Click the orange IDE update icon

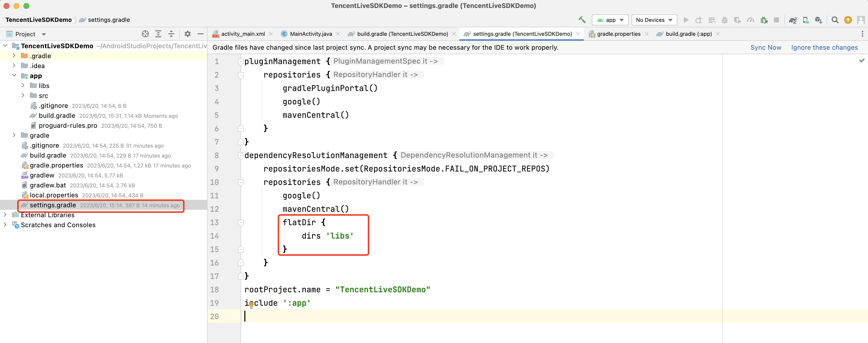848,20
